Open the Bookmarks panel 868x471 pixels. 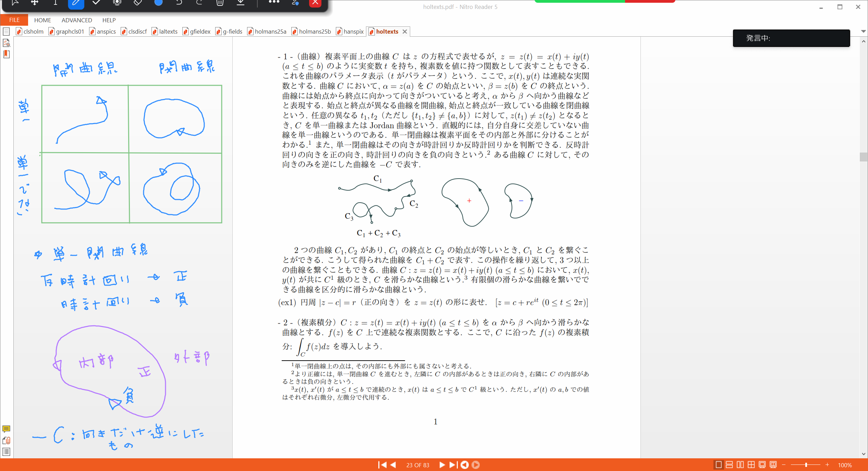[6, 54]
